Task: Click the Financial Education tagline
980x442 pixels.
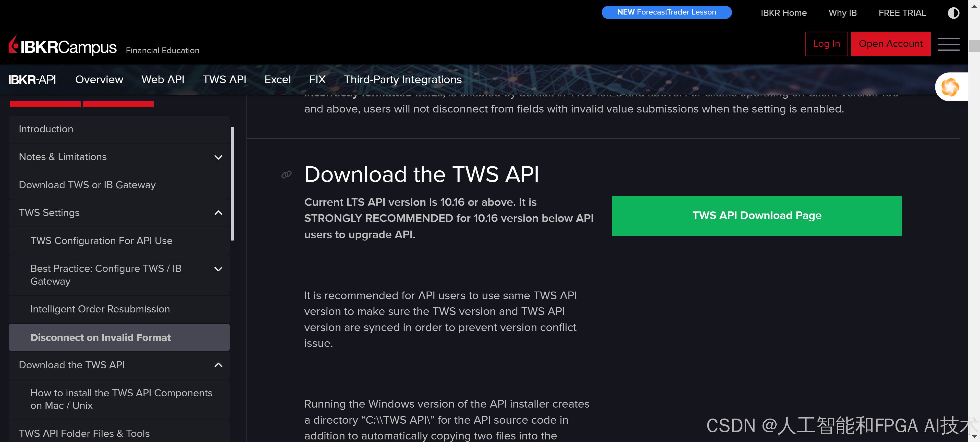Action: pos(163,50)
